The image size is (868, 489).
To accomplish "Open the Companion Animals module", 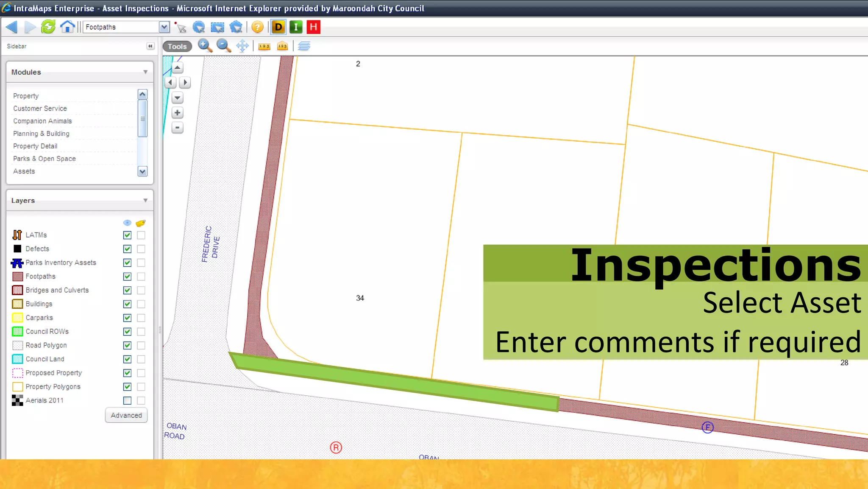I will point(42,121).
